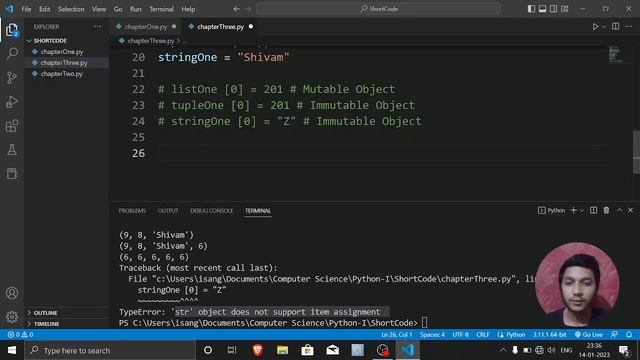
Task: Click chapterThree.py in the breadcrumb
Action: pos(151,41)
